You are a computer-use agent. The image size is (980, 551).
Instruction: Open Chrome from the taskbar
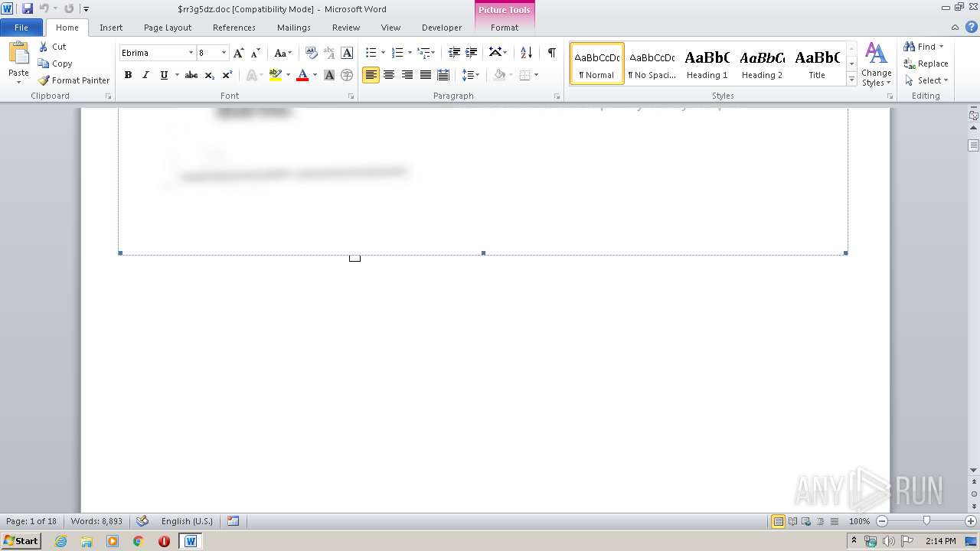click(139, 541)
